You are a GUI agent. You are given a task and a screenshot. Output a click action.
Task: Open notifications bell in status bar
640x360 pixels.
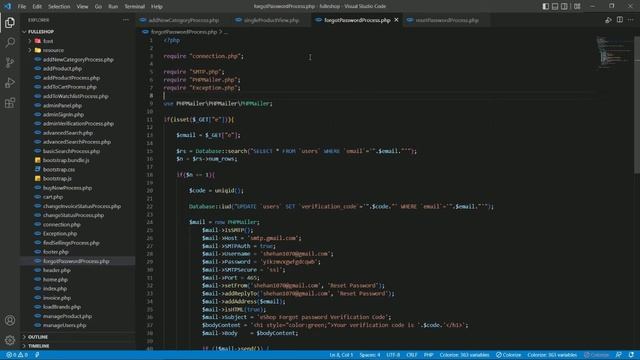(631, 355)
